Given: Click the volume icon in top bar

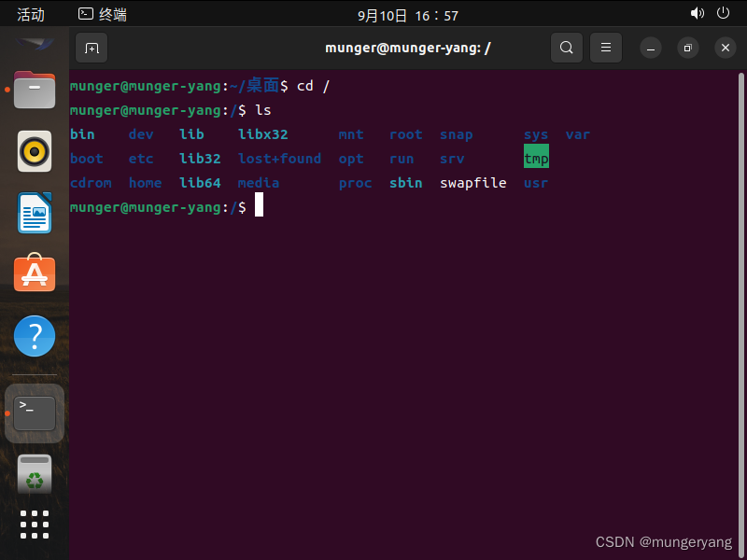Looking at the screenshot, I should coord(697,13).
